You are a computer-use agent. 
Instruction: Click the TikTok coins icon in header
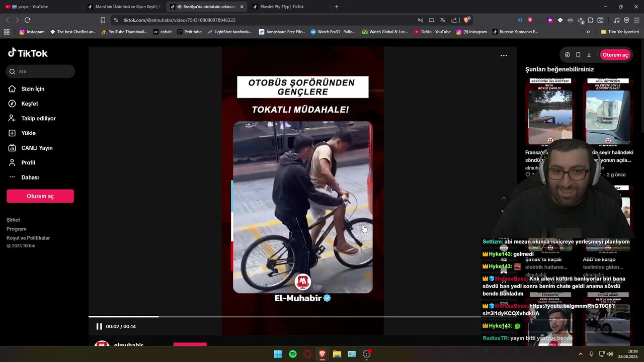(568, 55)
